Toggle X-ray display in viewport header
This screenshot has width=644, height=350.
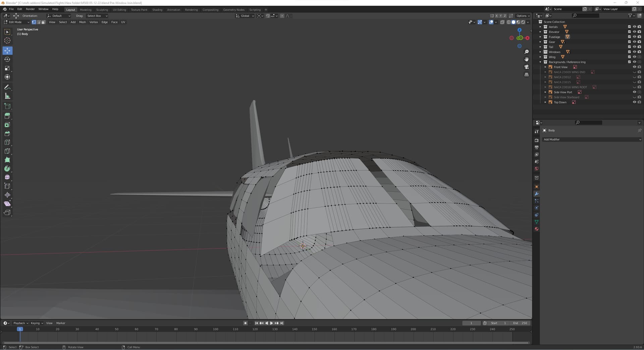pos(502,22)
